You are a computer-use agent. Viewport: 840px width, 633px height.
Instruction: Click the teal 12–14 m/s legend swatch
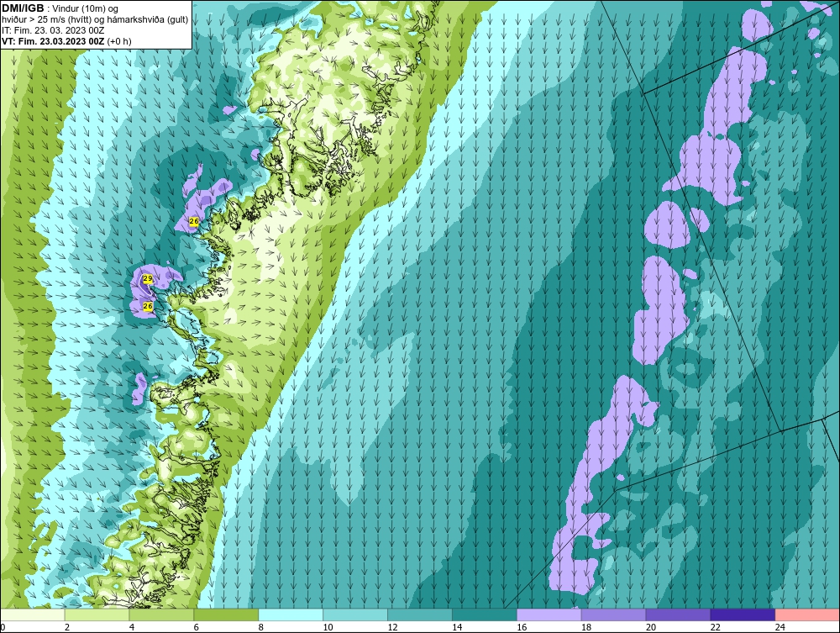point(419,615)
